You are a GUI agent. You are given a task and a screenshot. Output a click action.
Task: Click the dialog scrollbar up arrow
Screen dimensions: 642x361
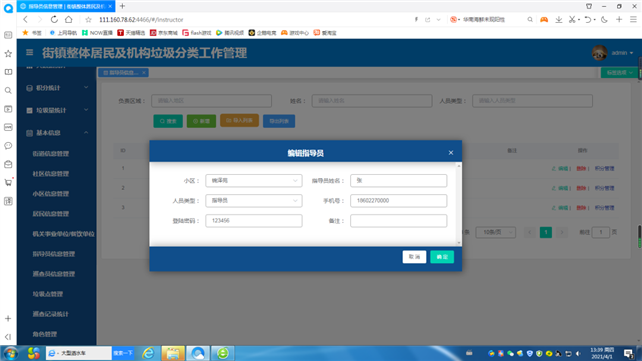coord(459,166)
